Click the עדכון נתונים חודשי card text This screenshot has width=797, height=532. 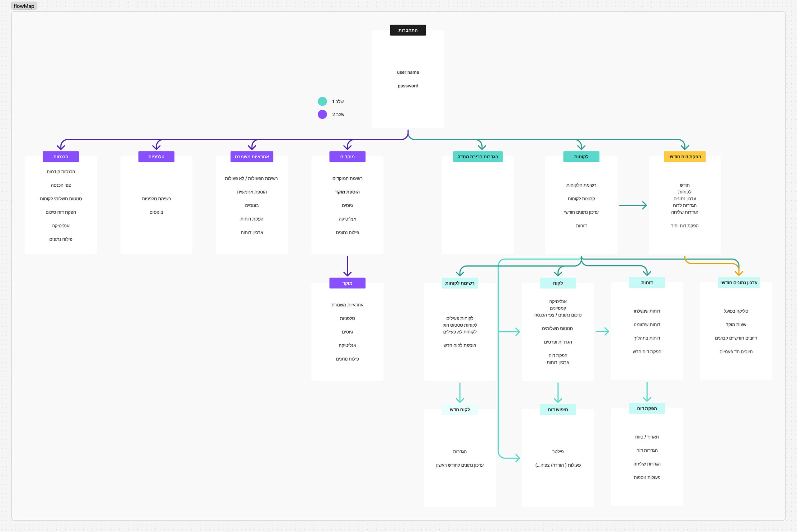[581, 212]
